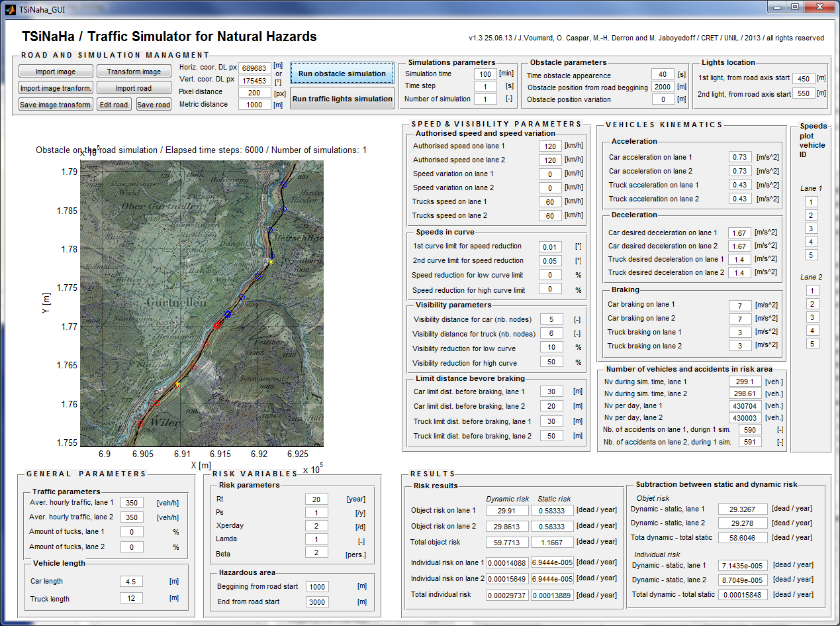Select vehicle ID 3 under Lane 2

pos(812,317)
